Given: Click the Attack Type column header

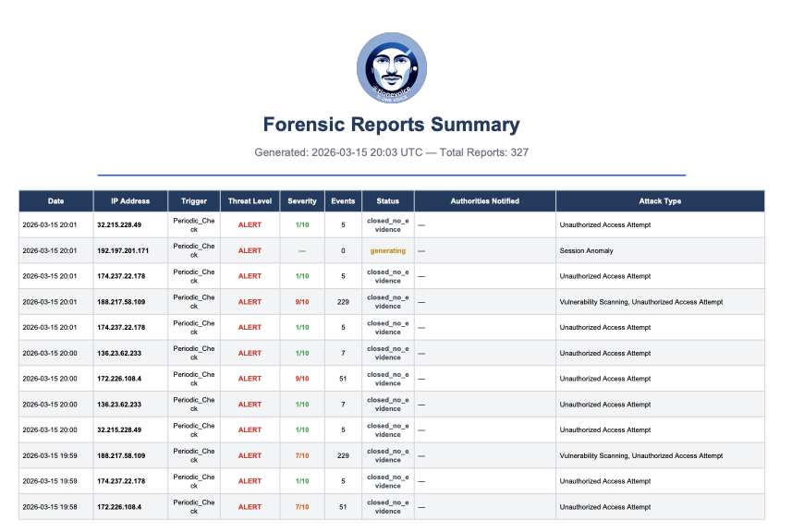Looking at the screenshot, I should pos(660,201).
